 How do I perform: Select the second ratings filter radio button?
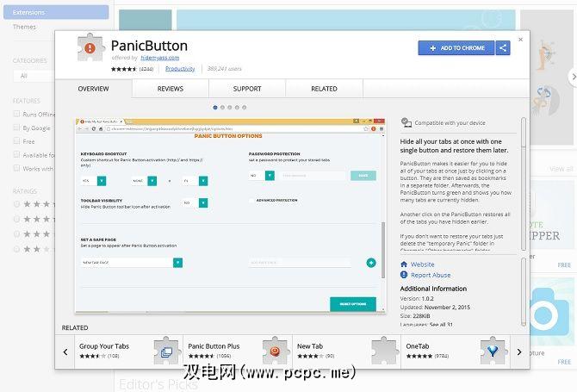pyautogui.click(x=16, y=219)
